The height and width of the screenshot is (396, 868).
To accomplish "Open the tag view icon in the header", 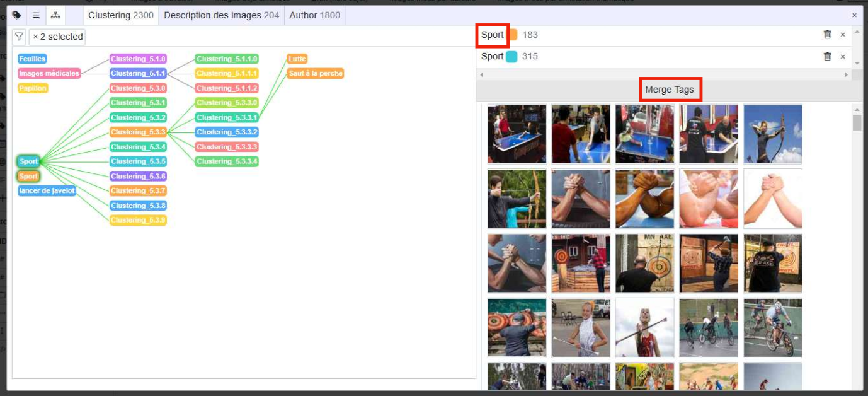I will (x=17, y=15).
